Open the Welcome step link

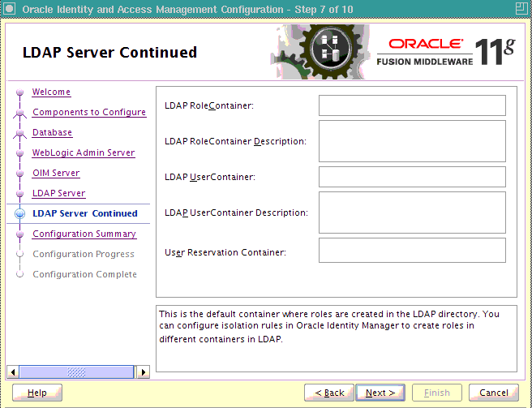coord(51,92)
